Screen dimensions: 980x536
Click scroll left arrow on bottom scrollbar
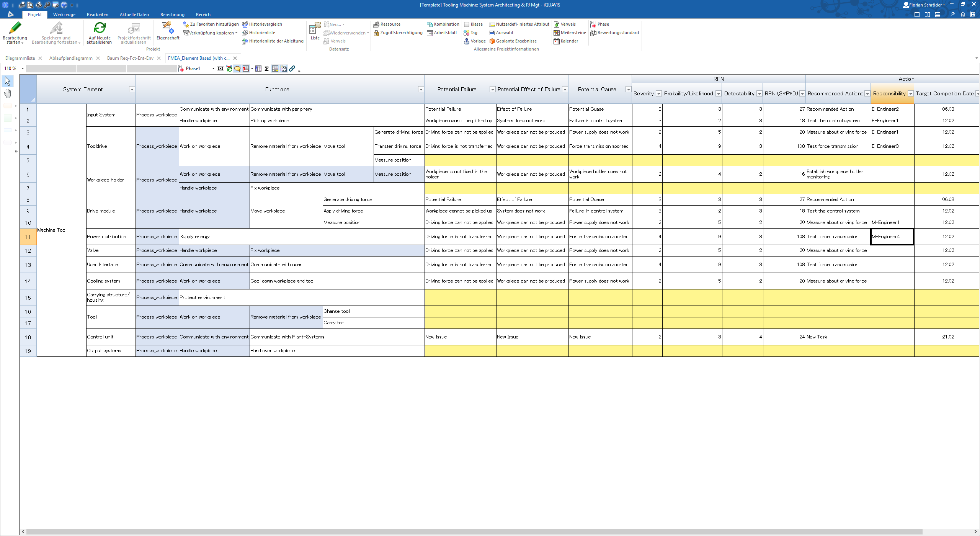coord(23,532)
